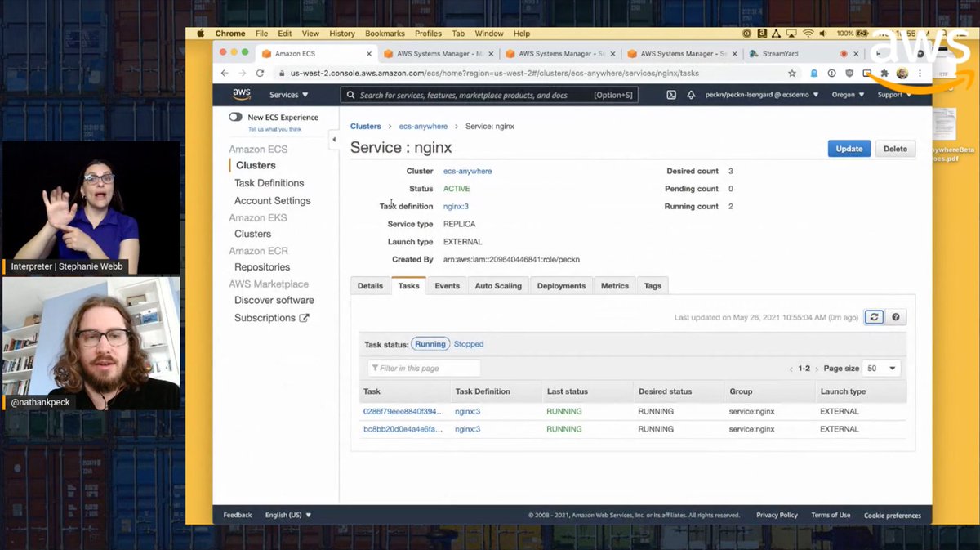Open the Apple menu
Screen dimensions: 980x550
click(x=200, y=34)
